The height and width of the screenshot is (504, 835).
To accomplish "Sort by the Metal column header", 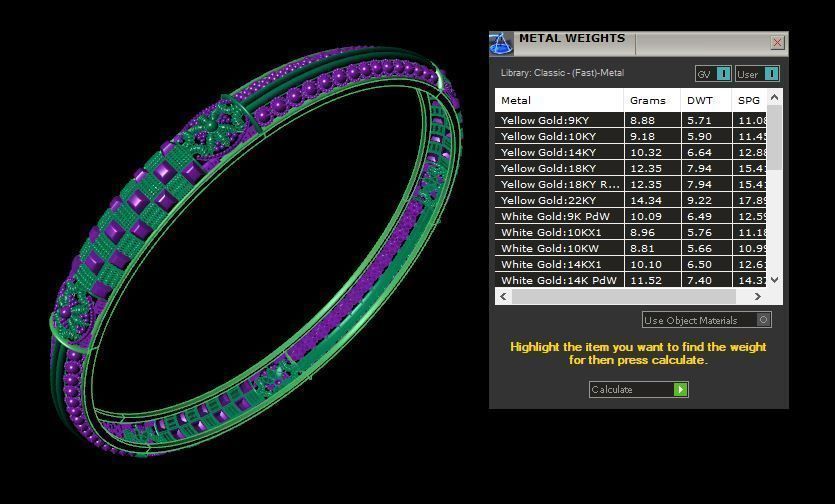I will coord(559,100).
